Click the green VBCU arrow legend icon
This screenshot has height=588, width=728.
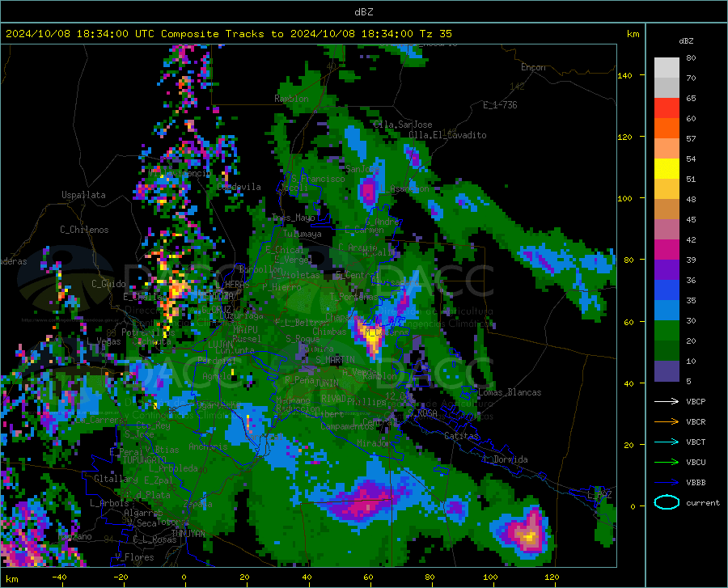pos(667,463)
